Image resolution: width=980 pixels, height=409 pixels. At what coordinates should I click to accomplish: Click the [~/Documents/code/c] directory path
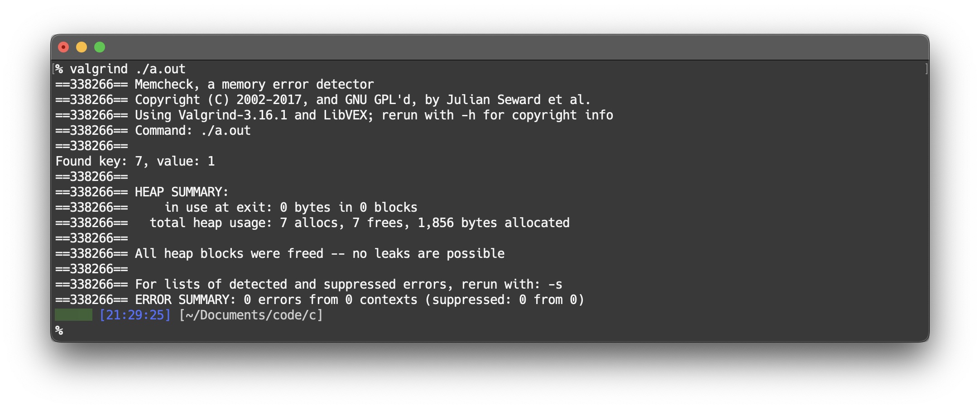point(251,315)
